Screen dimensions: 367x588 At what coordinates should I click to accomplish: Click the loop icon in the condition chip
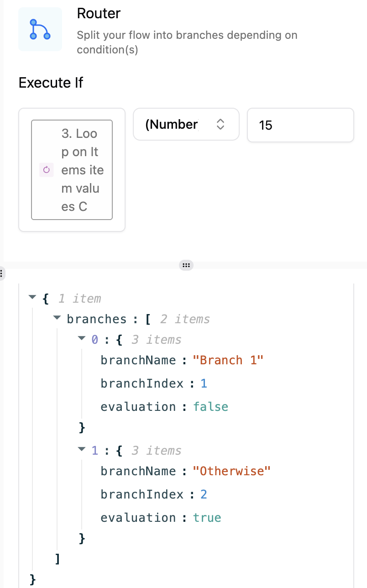pyautogui.click(x=46, y=170)
